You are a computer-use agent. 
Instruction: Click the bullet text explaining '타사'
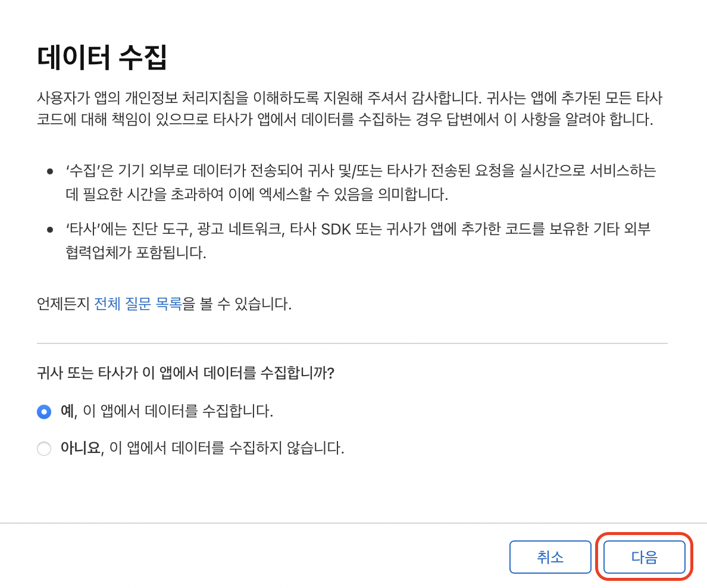pos(358,240)
